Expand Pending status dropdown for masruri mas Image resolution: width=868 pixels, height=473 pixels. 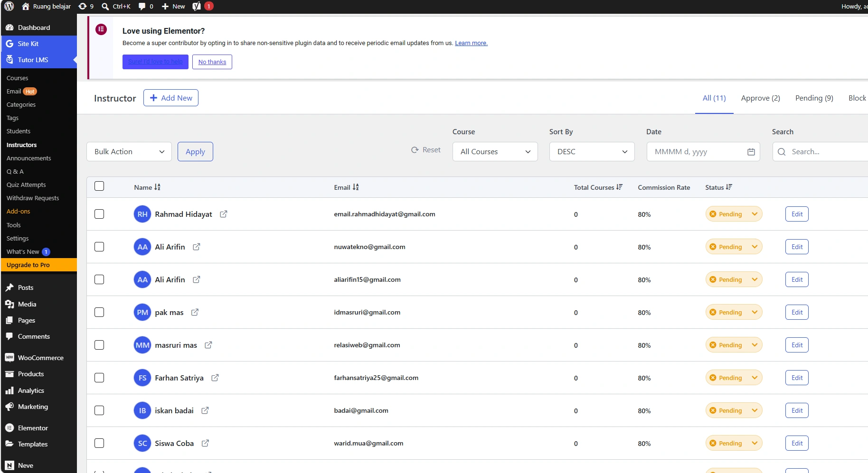click(734, 345)
